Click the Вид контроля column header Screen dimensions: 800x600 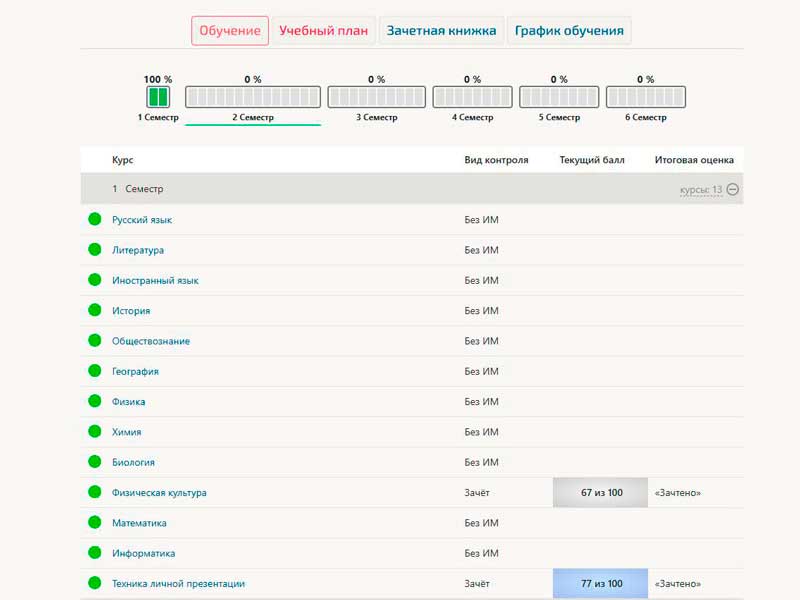coord(496,160)
